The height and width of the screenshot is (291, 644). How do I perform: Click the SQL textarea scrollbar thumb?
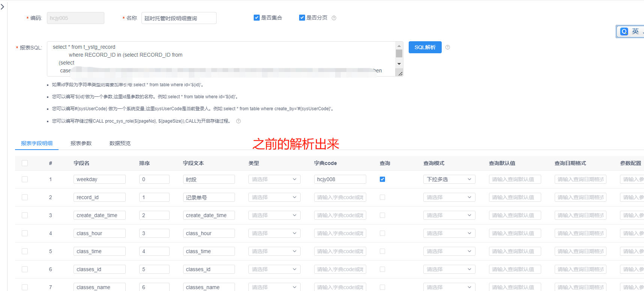tap(399, 53)
